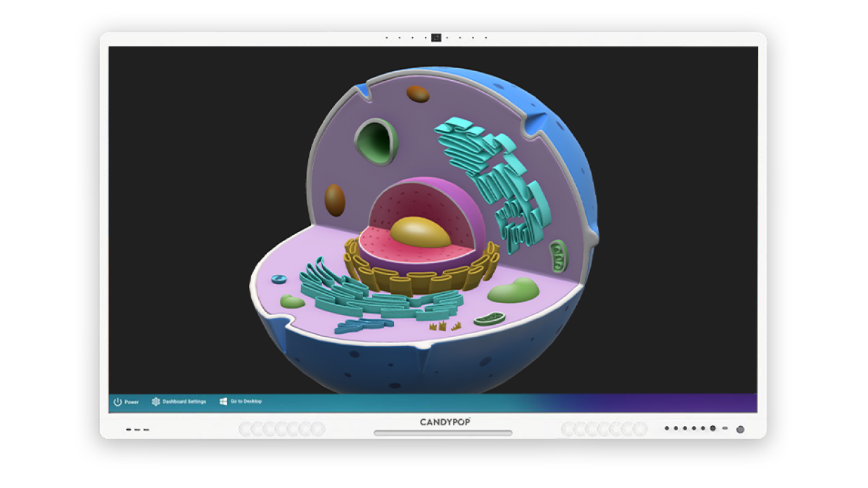
Task: Click the brown oval on the left wall
Action: [x=335, y=200]
